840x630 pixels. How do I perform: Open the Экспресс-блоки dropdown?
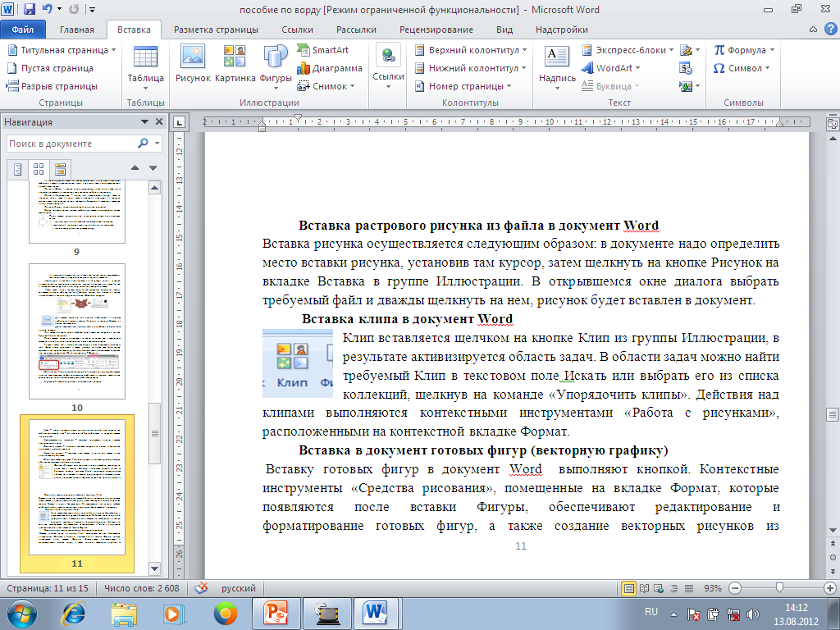tap(671, 50)
